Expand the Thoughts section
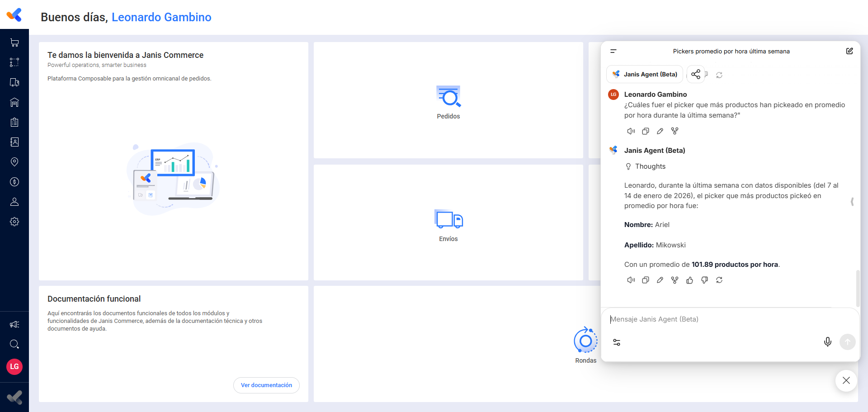Screen dimensions: 868x412 click(645, 166)
